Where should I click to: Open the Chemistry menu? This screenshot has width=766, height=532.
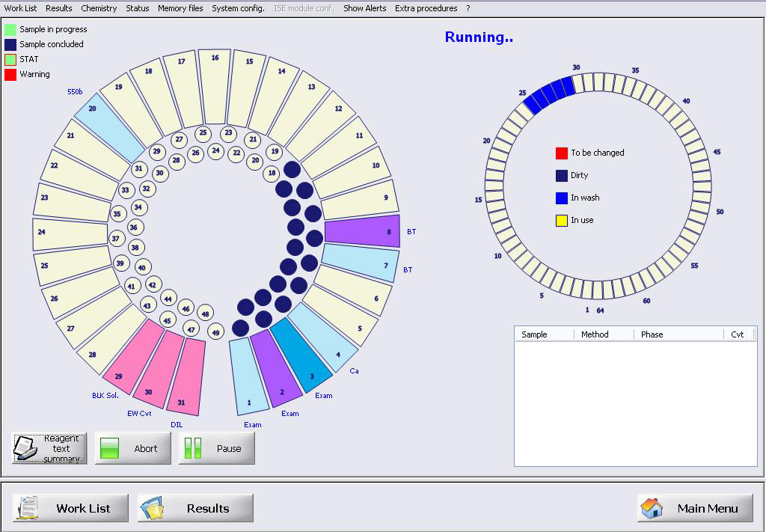(99, 8)
